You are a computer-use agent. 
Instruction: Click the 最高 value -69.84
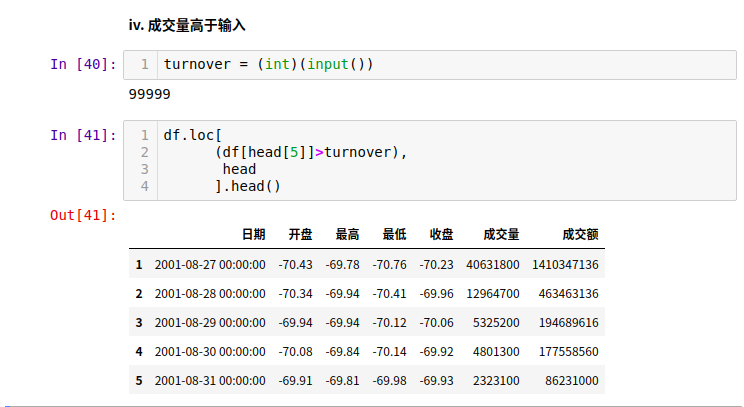[343, 352]
